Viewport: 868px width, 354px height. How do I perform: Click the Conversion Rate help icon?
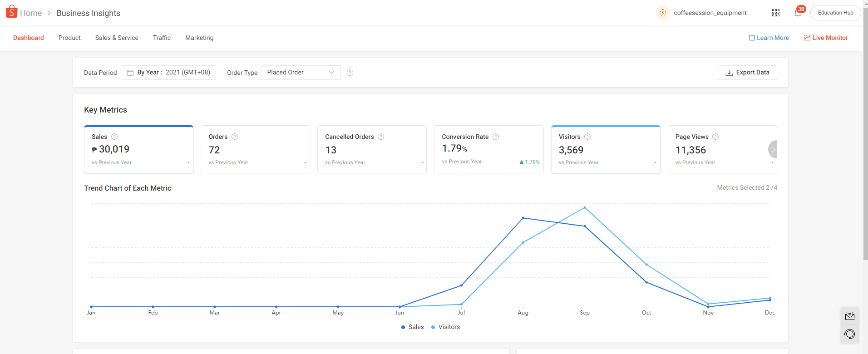(x=496, y=137)
